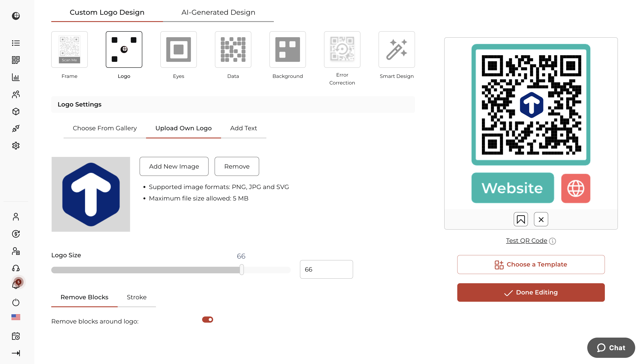Click the power logout sidebar icon

[x=16, y=302]
